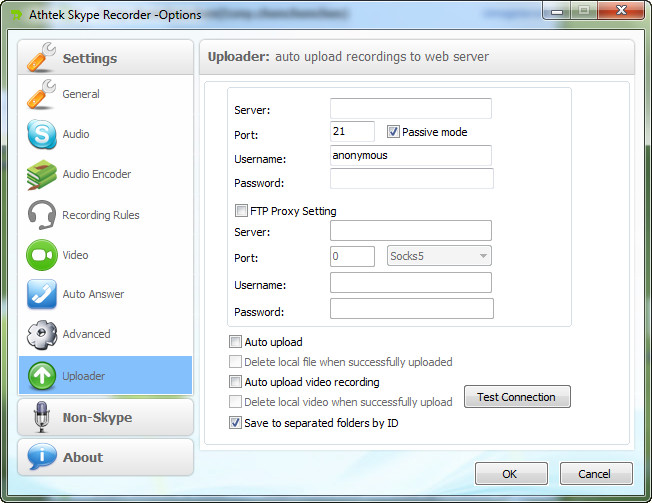This screenshot has height=503, width=652.
Task: Click the Auto Answer phone icon
Action: click(x=42, y=294)
